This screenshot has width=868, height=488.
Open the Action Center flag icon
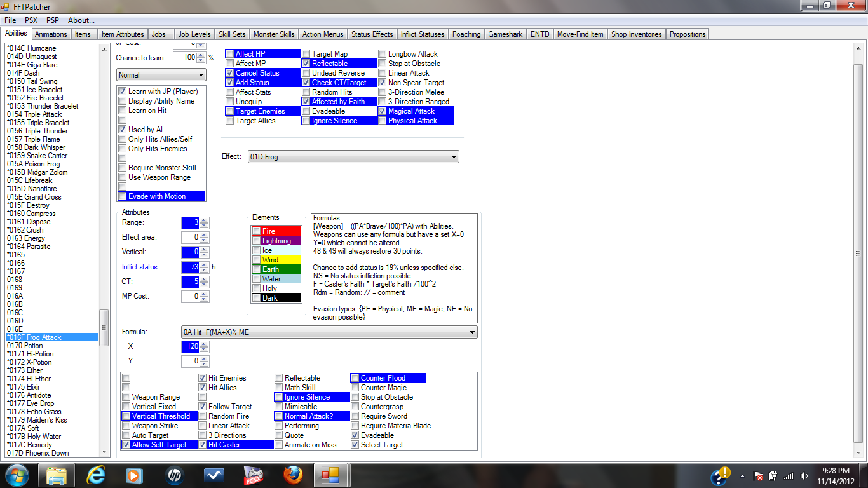(757, 476)
